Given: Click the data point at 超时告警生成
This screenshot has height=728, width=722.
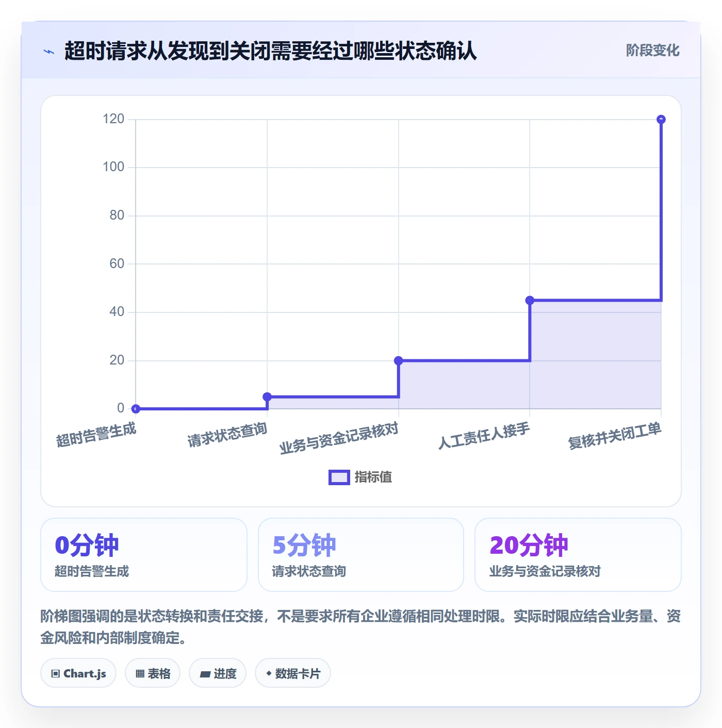Looking at the screenshot, I should click(136, 409).
